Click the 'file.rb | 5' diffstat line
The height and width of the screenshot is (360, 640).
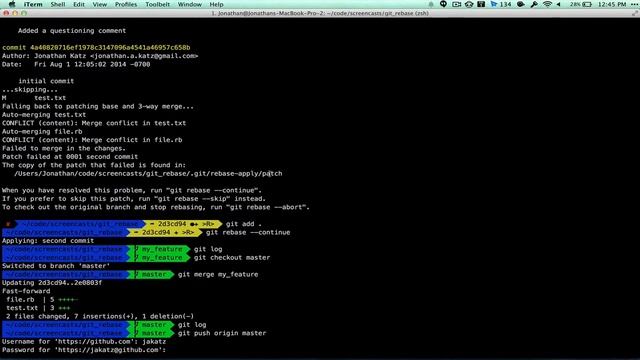(x=42, y=300)
